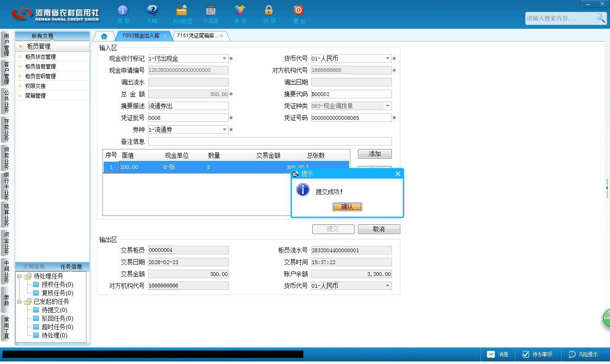This screenshot has width=610, height=364.
Task: Open 资金业务 side tab
Action: pyautogui.click(x=6, y=243)
